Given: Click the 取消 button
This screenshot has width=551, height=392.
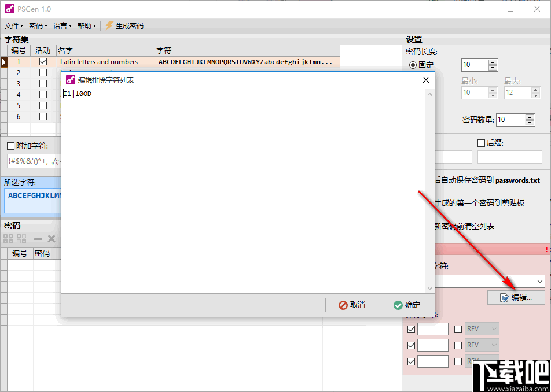Looking at the screenshot, I should click(x=352, y=305).
